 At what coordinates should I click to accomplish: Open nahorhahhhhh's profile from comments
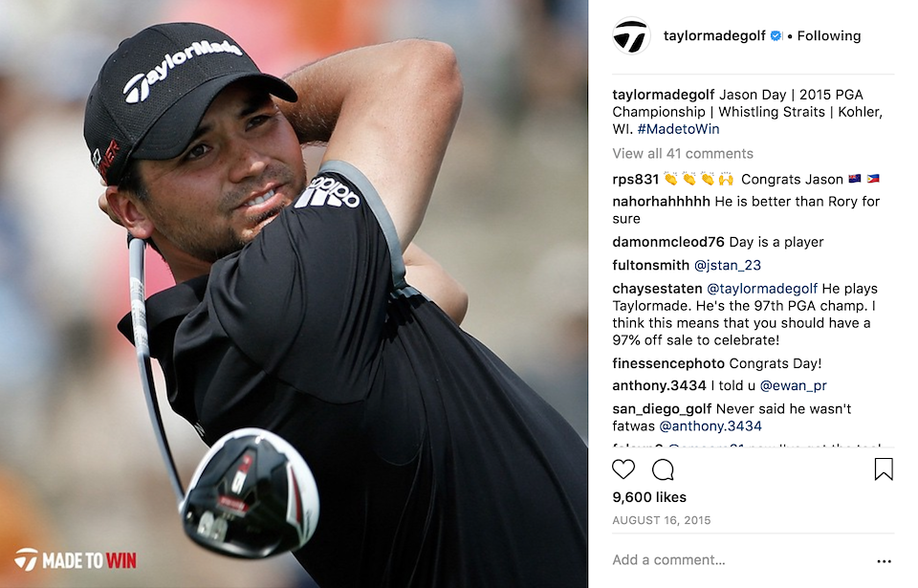[x=661, y=202]
